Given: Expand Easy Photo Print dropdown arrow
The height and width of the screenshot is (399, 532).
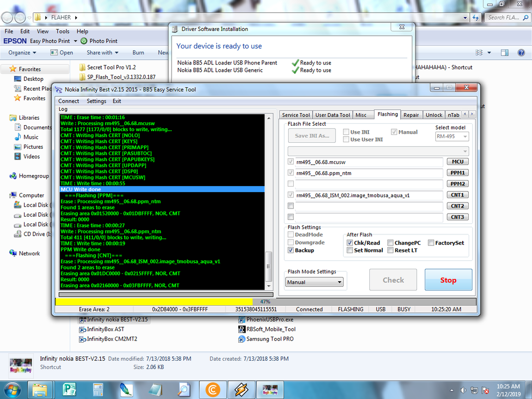Looking at the screenshot, I should point(75,41).
